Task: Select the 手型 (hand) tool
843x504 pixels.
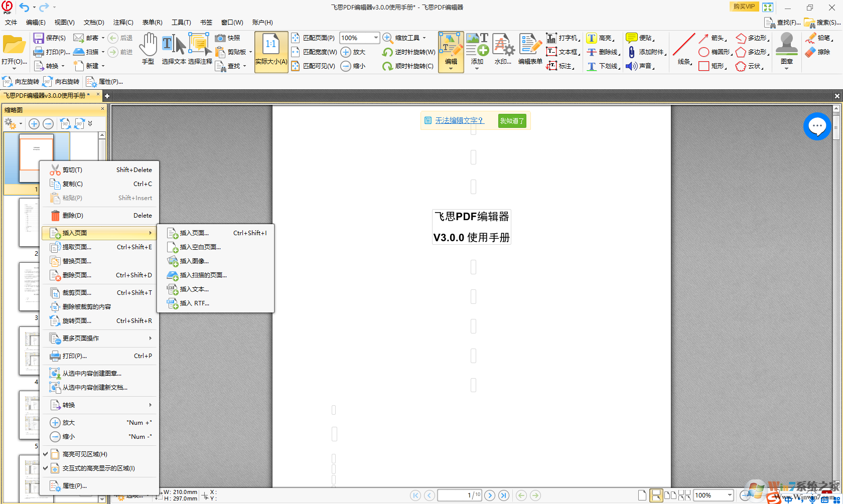Action: (x=148, y=48)
